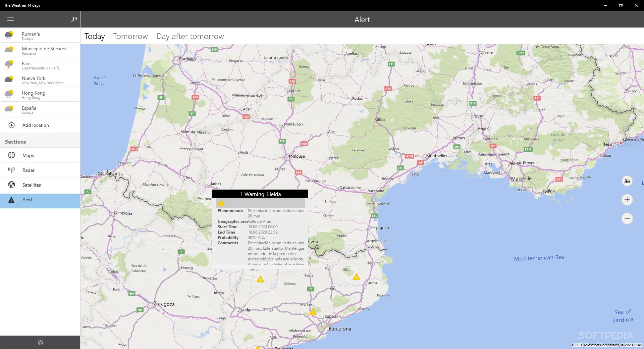This screenshot has height=349, width=644.
Task: Click the Alert triangle icon in the sidebar
Action: [x=11, y=200]
